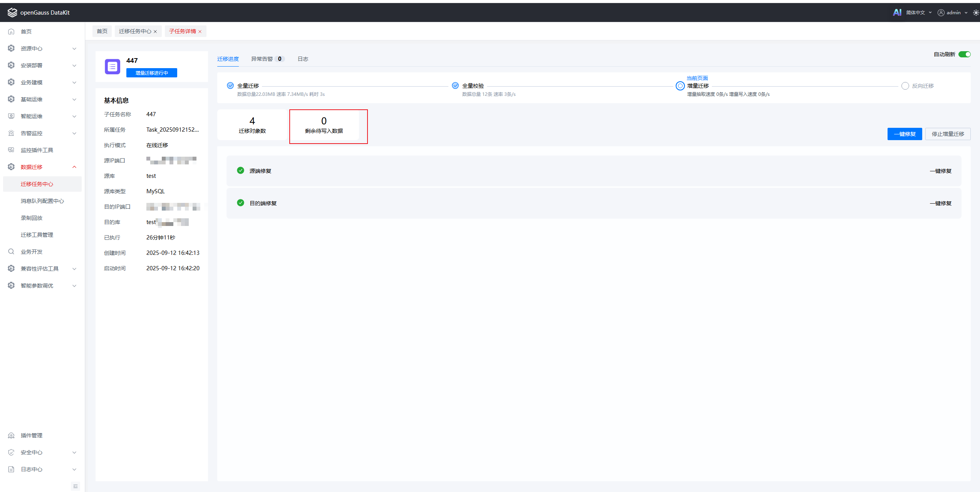Click the sidebar collapse icon at bottom
The image size is (980, 492).
[x=76, y=486]
